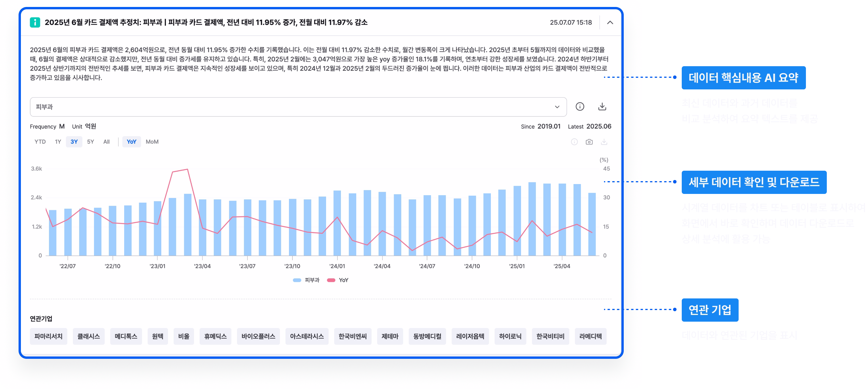Click the green info badge icon in header
Screen dimensions: 868x389
point(35,22)
